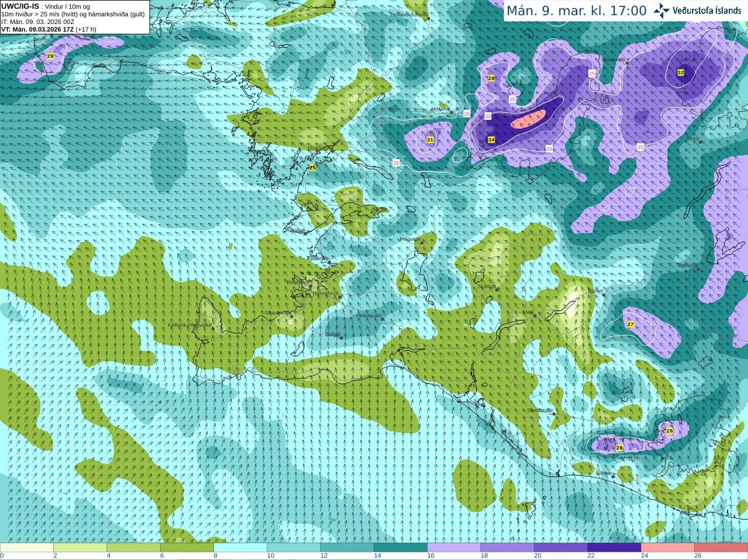748x560 pixels.
Task: Click the yellow 29 max gust label
Action: [50, 56]
